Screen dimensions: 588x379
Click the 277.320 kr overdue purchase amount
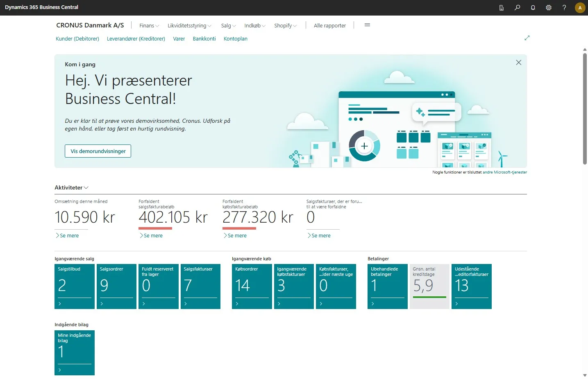[x=258, y=217]
